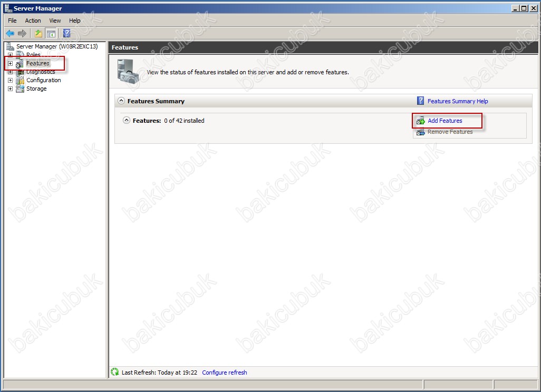The height and width of the screenshot is (392, 541).
Task: Click the Roles tree icon
Action: click(x=20, y=54)
